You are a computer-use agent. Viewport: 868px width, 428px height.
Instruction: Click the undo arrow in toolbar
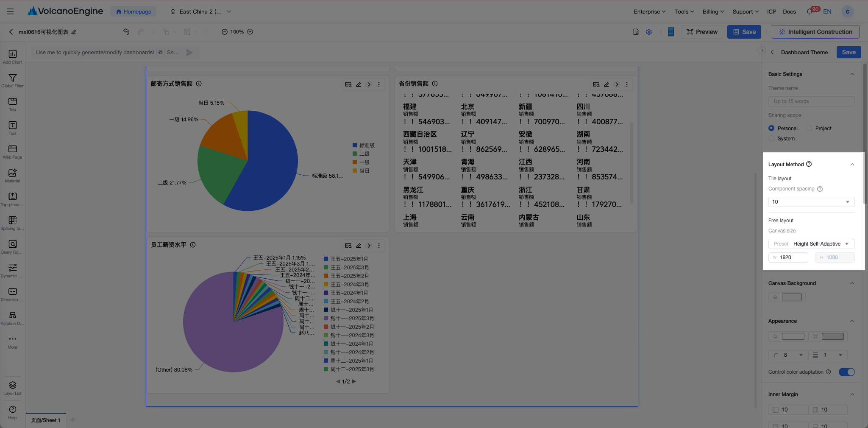click(126, 32)
